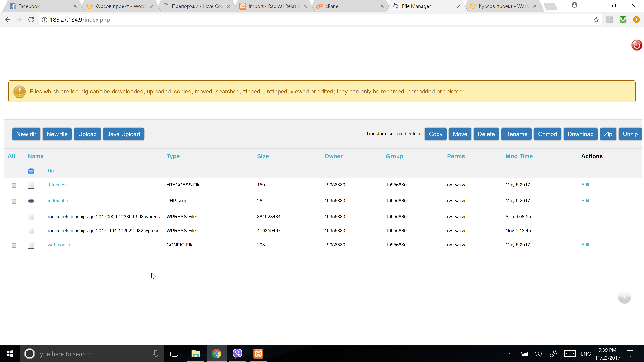Sort files by Size column
The width and height of the screenshot is (644, 362).
click(x=263, y=156)
